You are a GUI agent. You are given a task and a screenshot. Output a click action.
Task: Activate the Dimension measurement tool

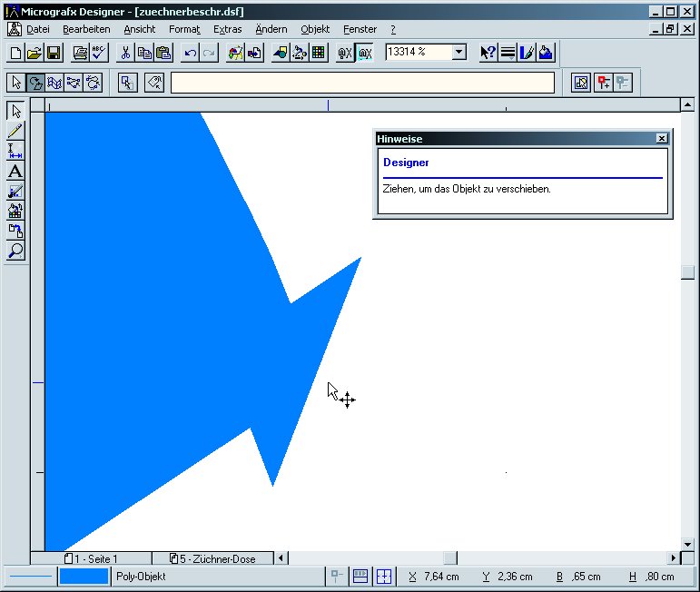coord(15,151)
